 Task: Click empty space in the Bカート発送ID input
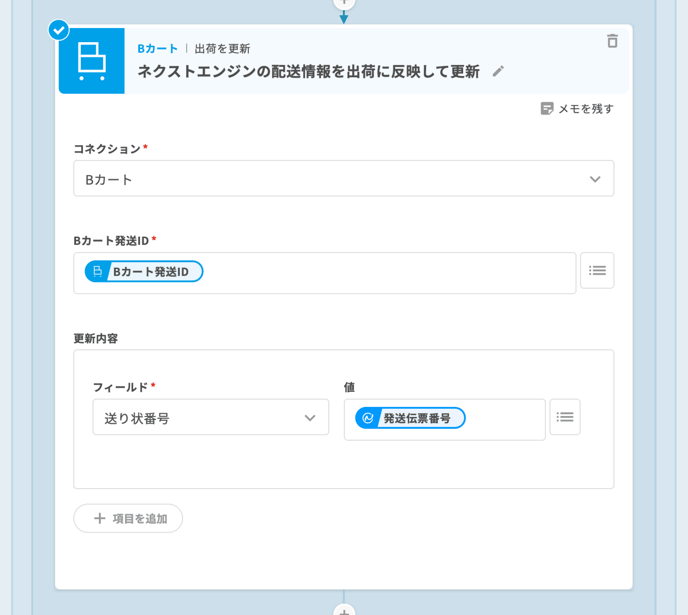[x=390, y=272]
